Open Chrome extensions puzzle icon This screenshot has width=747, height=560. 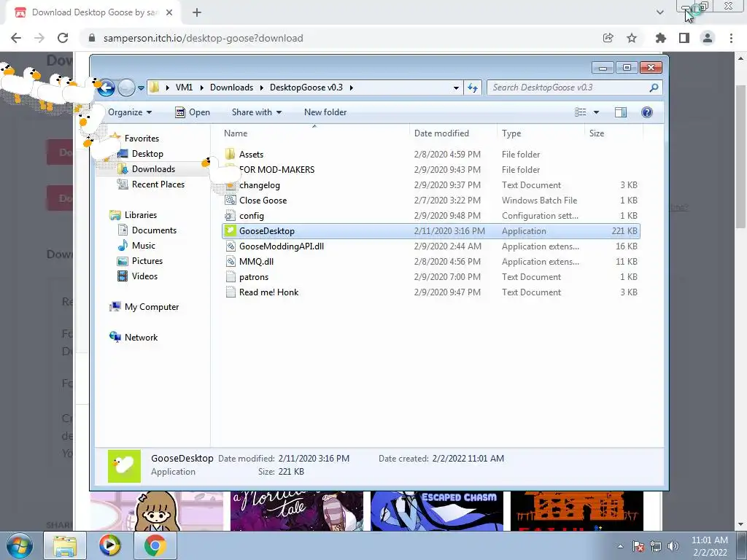pyautogui.click(x=660, y=38)
